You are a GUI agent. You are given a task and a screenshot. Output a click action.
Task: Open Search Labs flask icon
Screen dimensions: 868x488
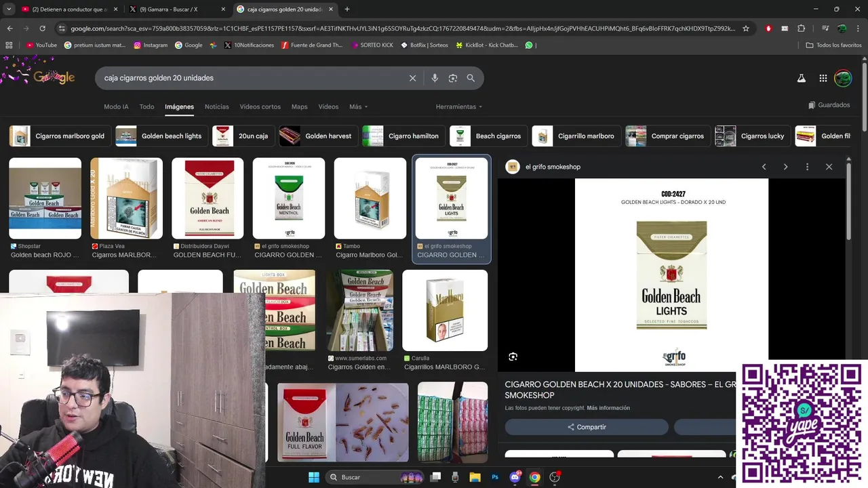[801, 78]
